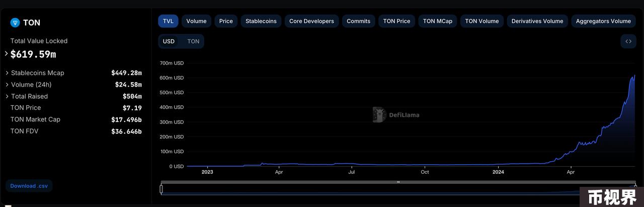The width and height of the screenshot is (644, 207).
Task: Expand the Total Raised row
Action: 7,96
